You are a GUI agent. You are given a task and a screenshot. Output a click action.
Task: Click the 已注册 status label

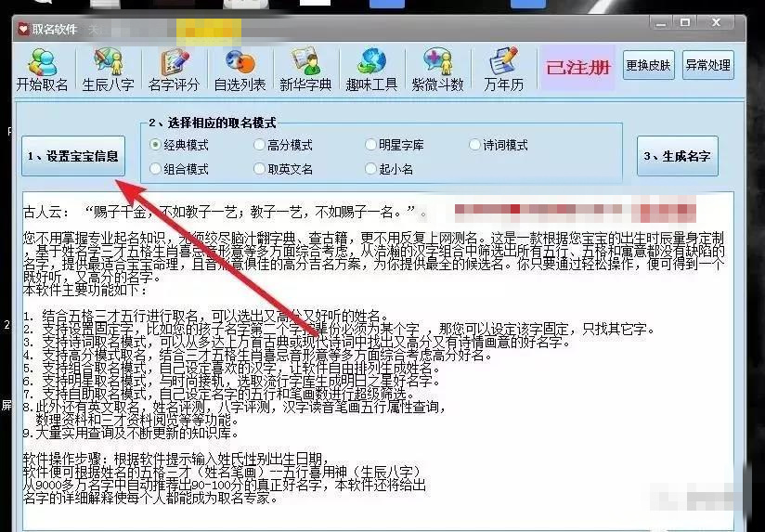(x=577, y=68)
